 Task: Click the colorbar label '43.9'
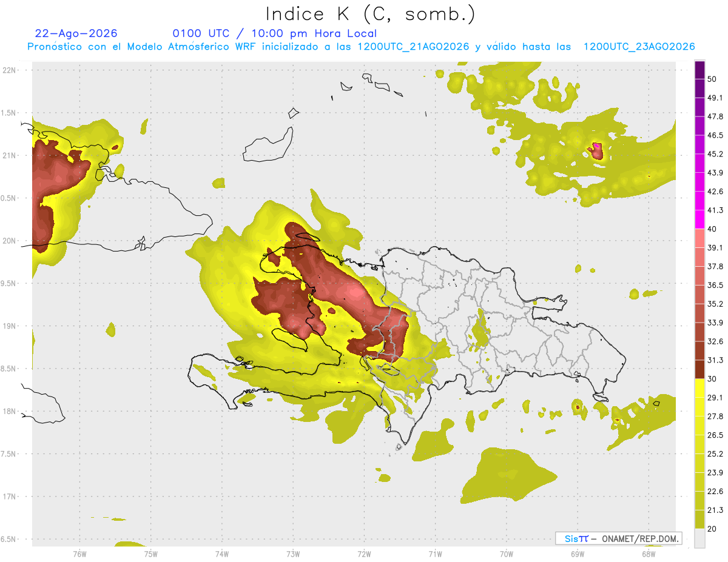[x=715, y=173]
